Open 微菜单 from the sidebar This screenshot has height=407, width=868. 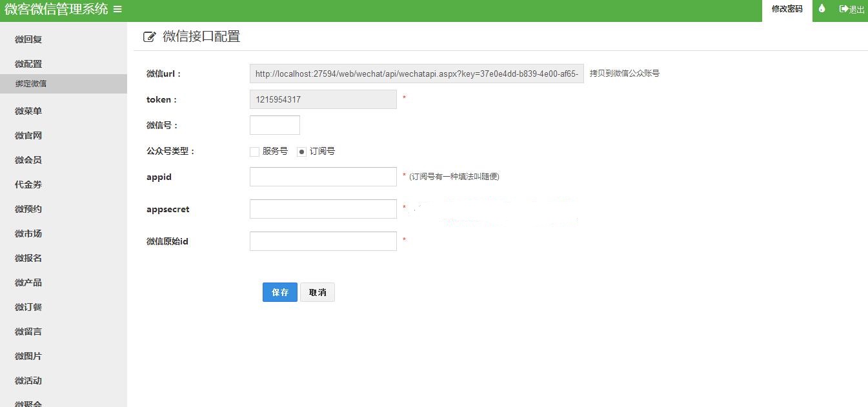(x=28, y=110)
